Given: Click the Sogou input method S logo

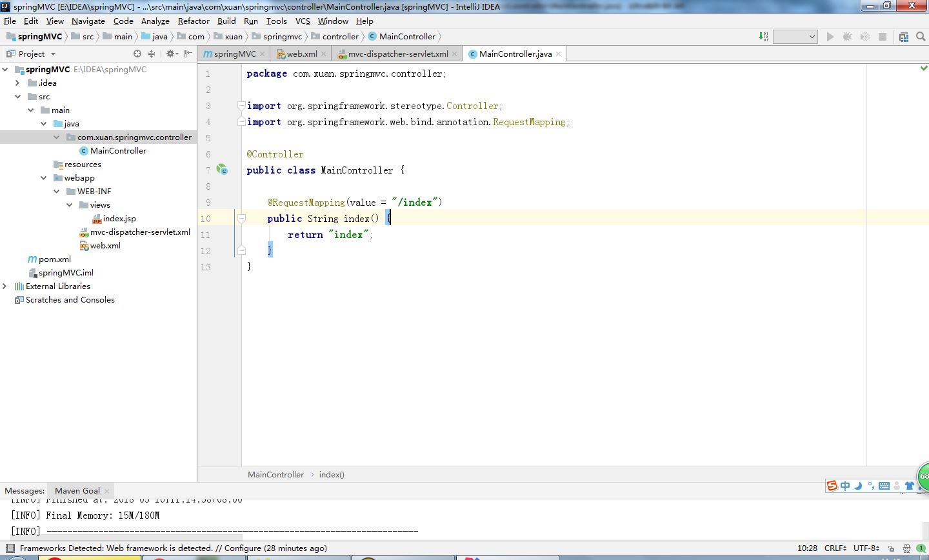Looking at the screenshot, I should (x=832, y=486).
